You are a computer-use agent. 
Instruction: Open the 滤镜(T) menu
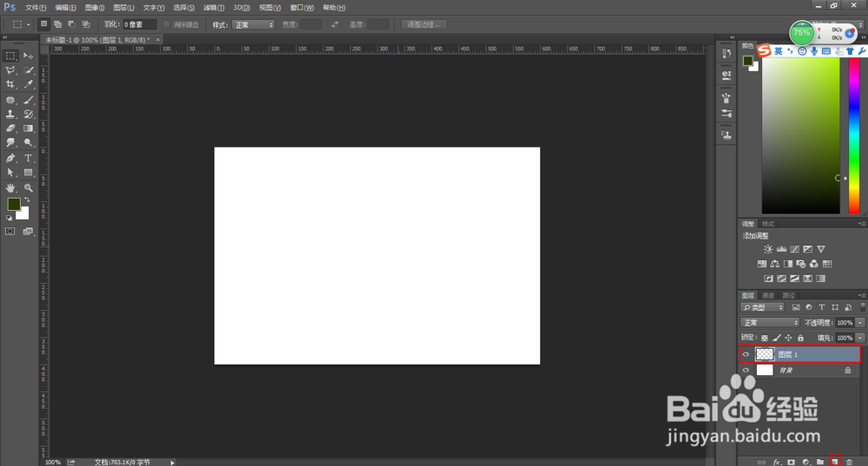pos(214,8)
